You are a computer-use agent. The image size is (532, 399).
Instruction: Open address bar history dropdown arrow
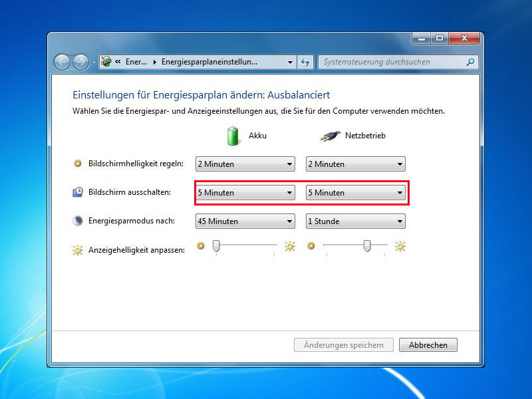(290, 62)
